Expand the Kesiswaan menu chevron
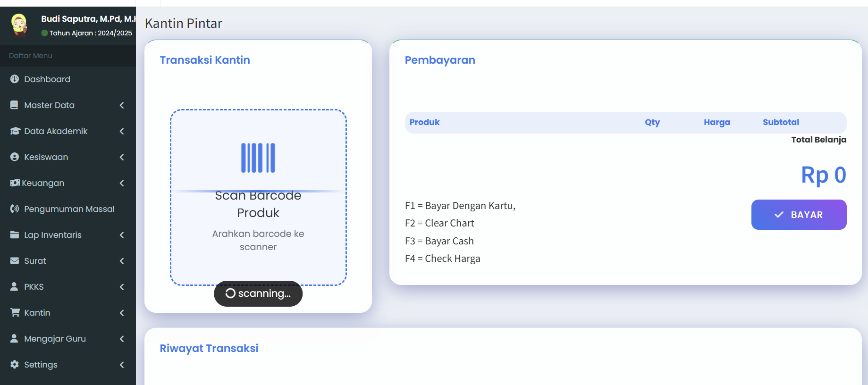The height and width of the screenshot is (385, 868). pyautogui.click(x=122, y=157)
